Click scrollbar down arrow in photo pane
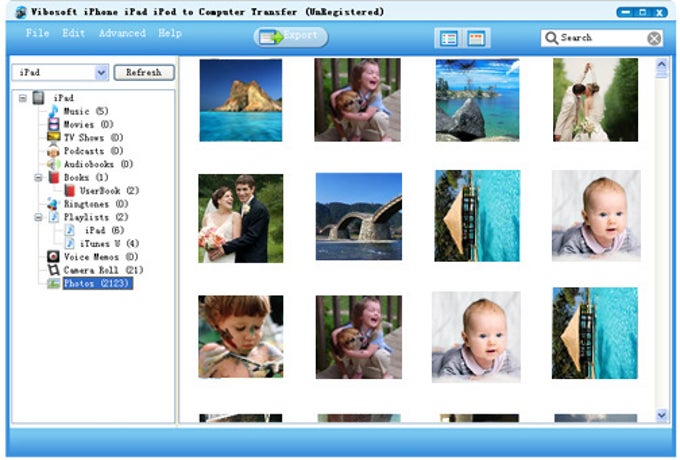Image resolution: width=680 pixels, height=460 pixels. click(x=661, y=415)
